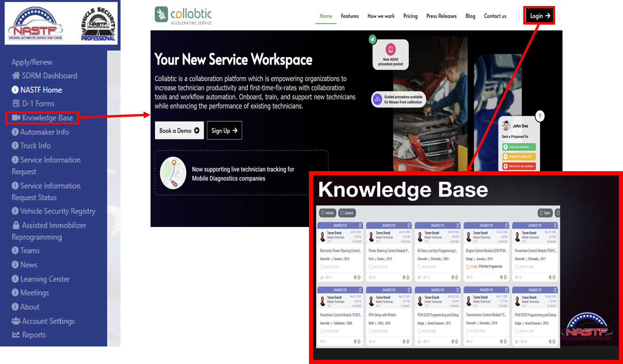The image size is (623, 364).
Task: Click the New ADAS procedure posted icon
Action: tap(391, 49)
